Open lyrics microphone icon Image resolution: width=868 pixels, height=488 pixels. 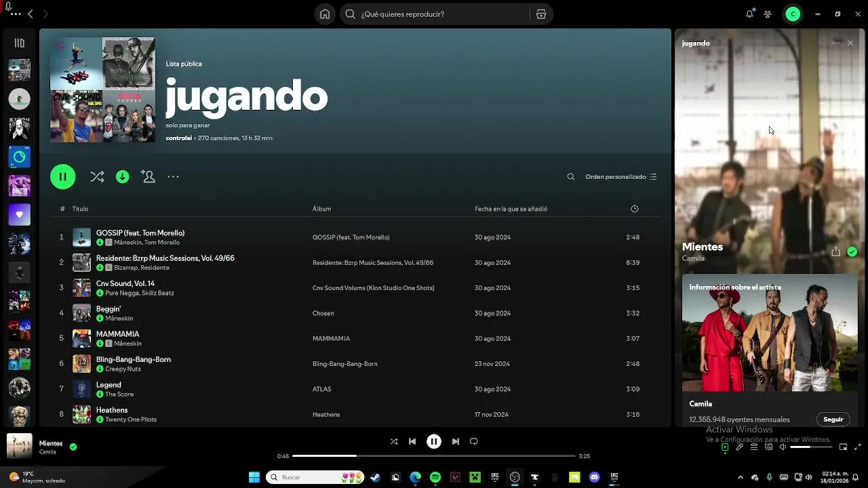739,447
